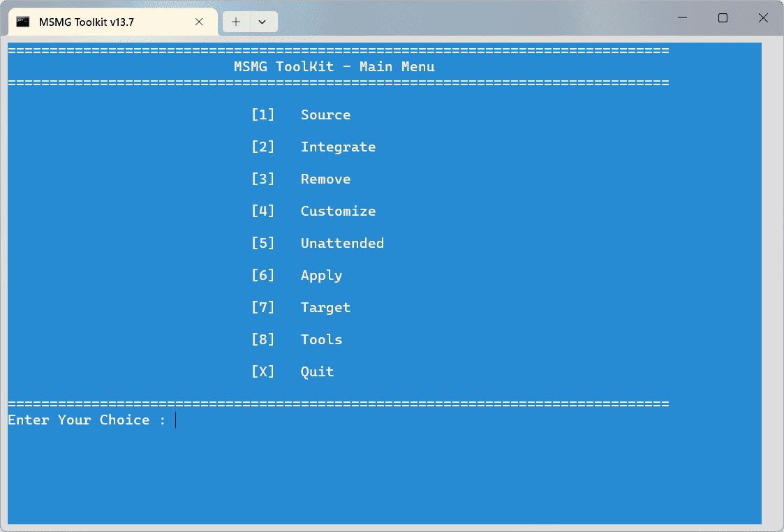Click the 'Integrate' menu entry text
Viewport: 784px width, 532px height.
338,147
